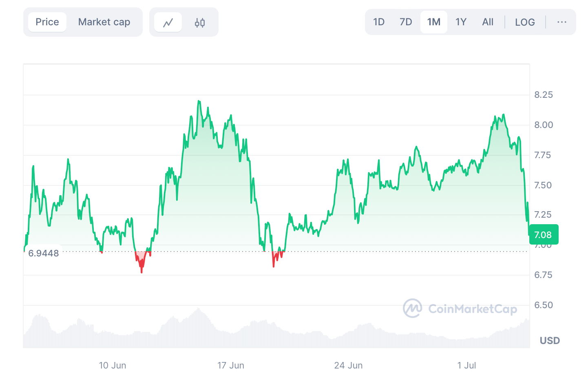Select the 1D timeframe button
Viewport: 588px width, 384px height.
(378, 22)
